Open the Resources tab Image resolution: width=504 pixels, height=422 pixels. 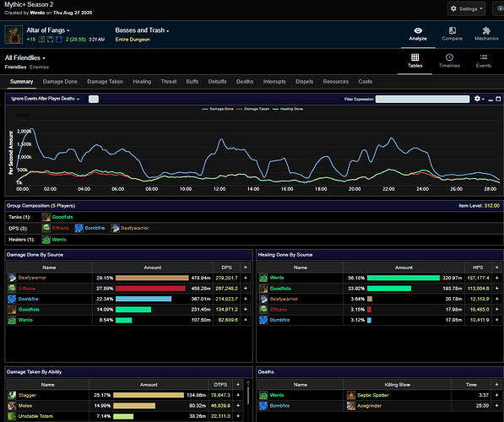click(336, 82)
